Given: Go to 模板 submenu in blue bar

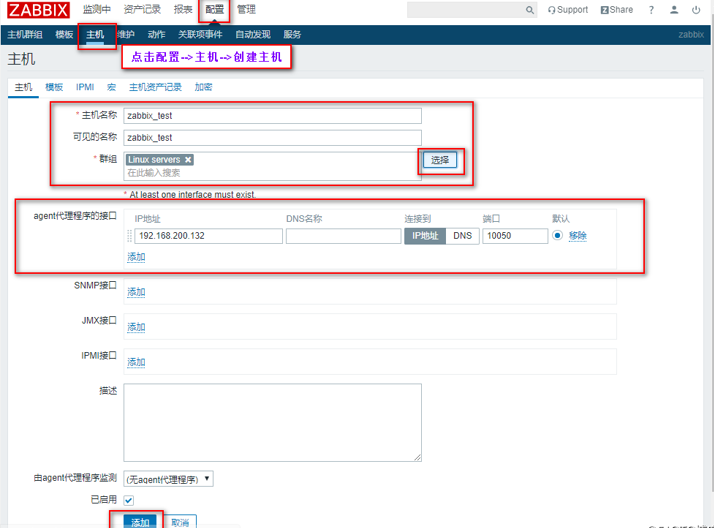Looking at the screenshot, I should pyautogui.click(x=64, y=35).
